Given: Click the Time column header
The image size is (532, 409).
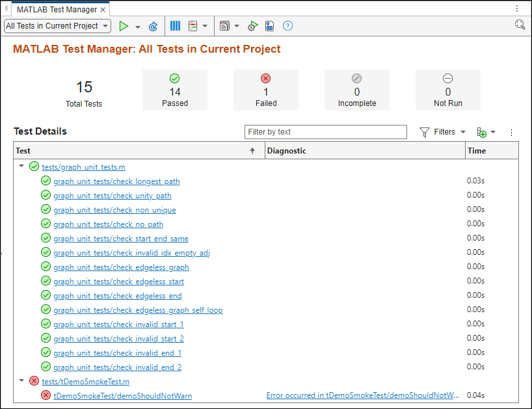Looking at the screenshot, I should pyautogui.click(x=492, y=151).
